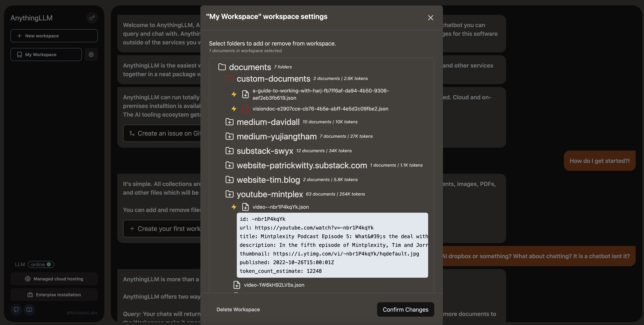Click the lightning bolt icon on video--nbr1P4kqYk.json
The height and width of the screenshot is (325, 644).
(x=233, y=207)
